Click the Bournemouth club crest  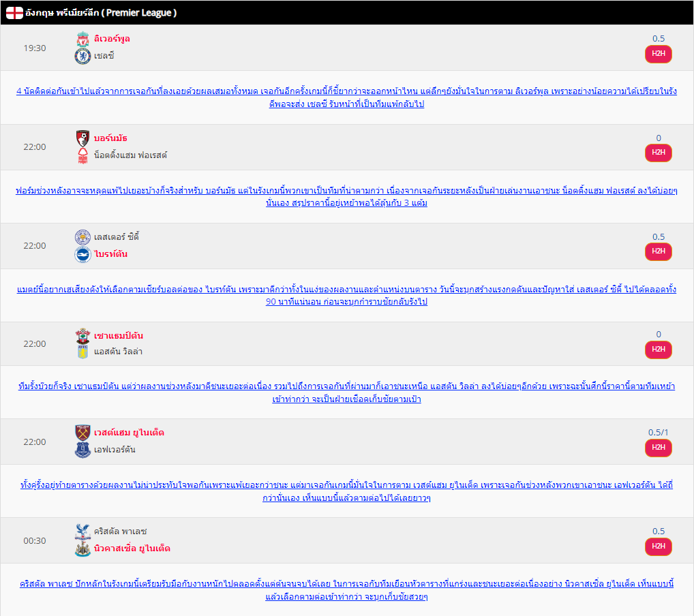click(82, 138)
